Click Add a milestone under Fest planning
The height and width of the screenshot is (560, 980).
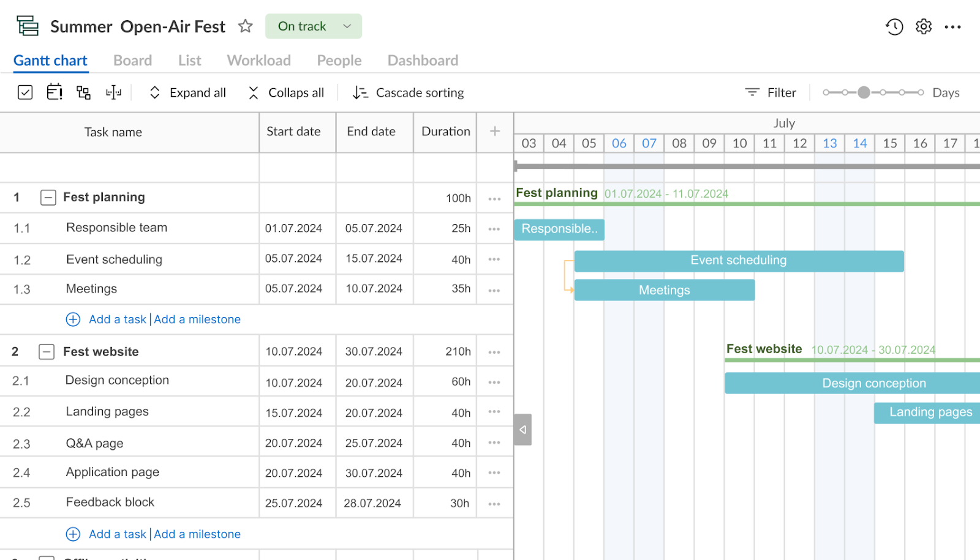pyautogui.click(x=197, y=319)
